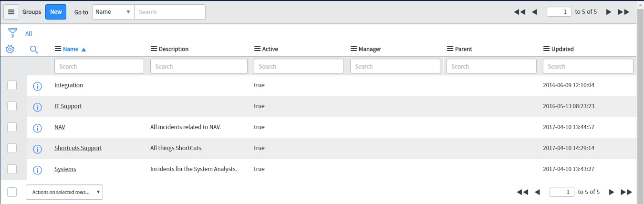Click updated value '2016-06-09 12:10:04'

tap(569, 85)
